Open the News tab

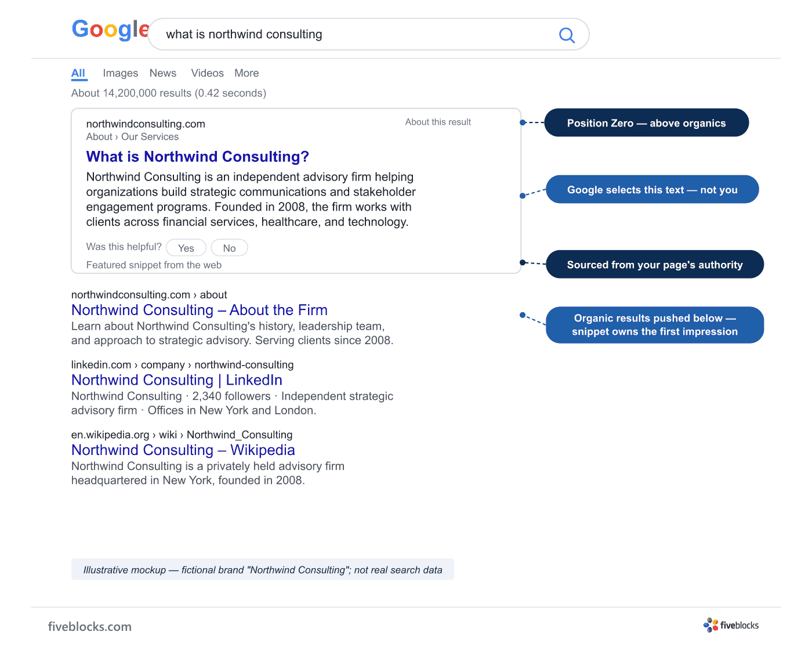pyautogui.click(x=163, y=73)
